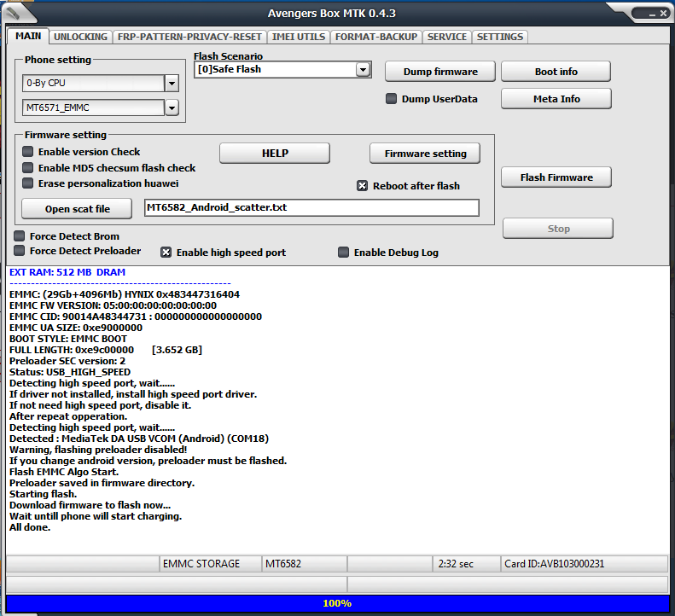Click the Status: USB_HIGH_SPEED log line
The width and height of the screenshot is (675, 616).
[x=70, y=372]
